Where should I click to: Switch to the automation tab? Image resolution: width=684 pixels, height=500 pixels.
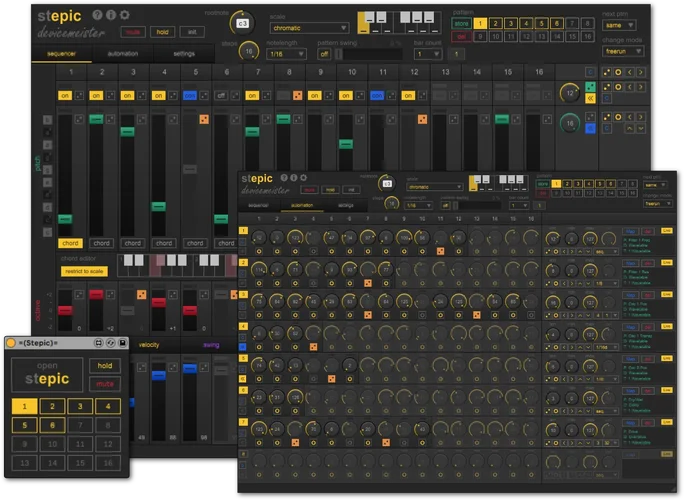point(122,53)
